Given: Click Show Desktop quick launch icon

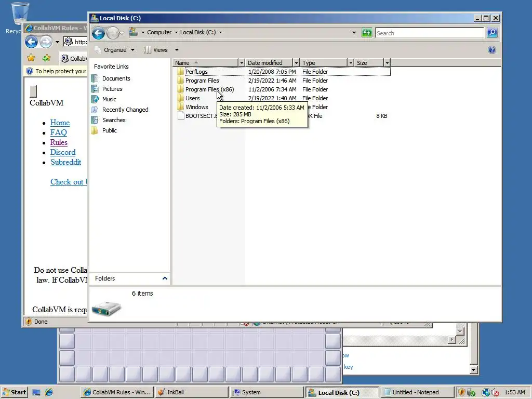Looking at the screenshot, I should pyautogui.click(x=36, y=393).
